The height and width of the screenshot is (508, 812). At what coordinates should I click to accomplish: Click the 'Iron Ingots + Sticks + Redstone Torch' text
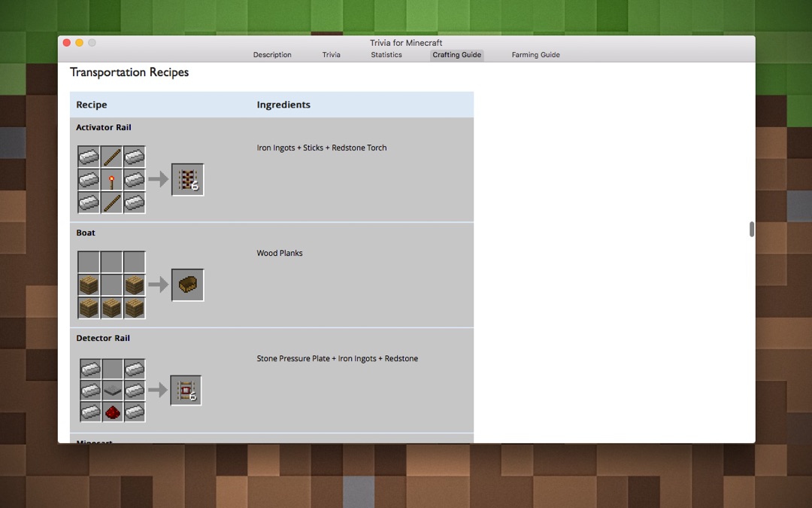(322, 148)
